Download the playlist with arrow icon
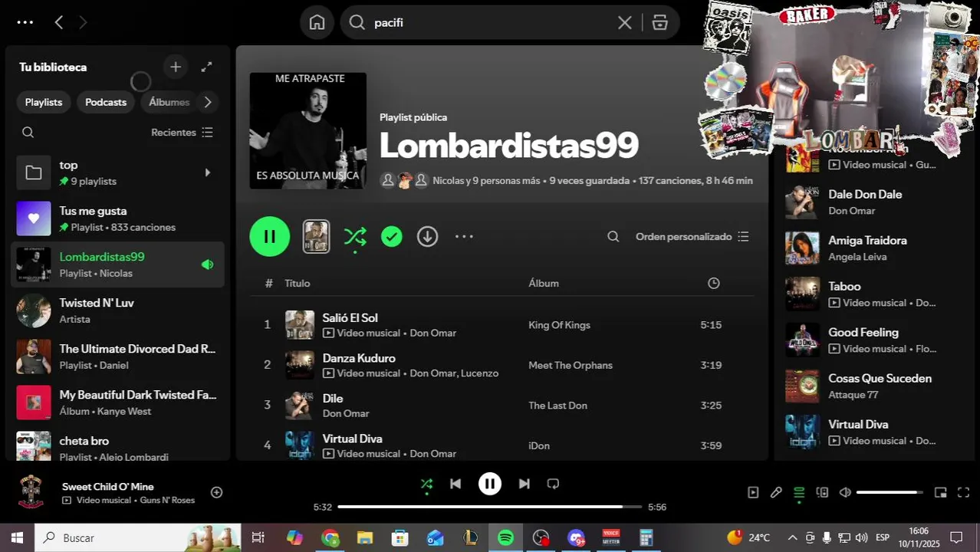The image size is (980, 552). click(x=428, y=237)
